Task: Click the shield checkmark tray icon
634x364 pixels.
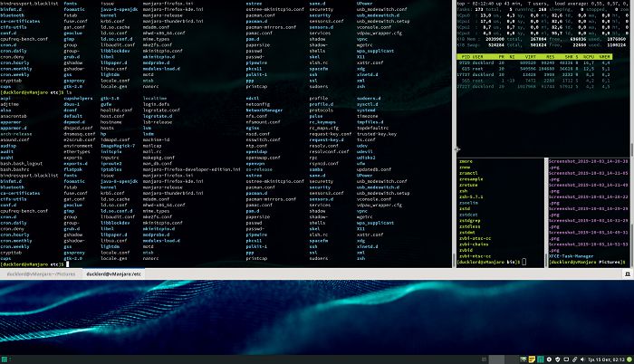Action: pos(558,359)
